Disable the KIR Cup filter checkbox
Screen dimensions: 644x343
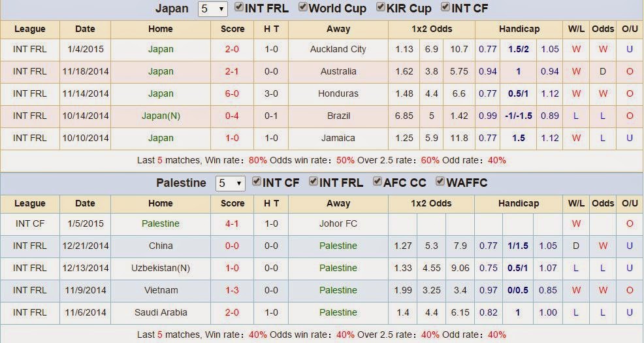(x=380, y=7)
